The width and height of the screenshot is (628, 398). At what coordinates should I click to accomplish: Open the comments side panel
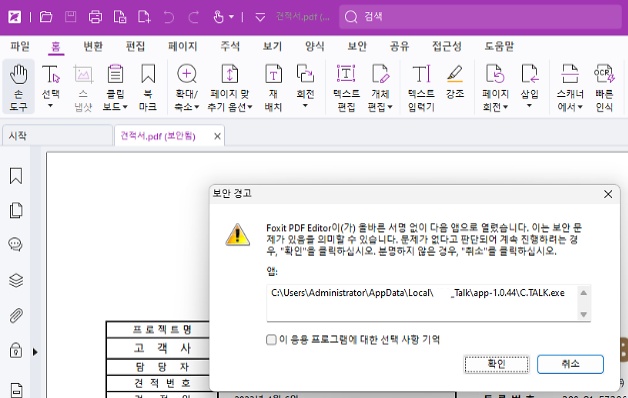tap(15, 244)
